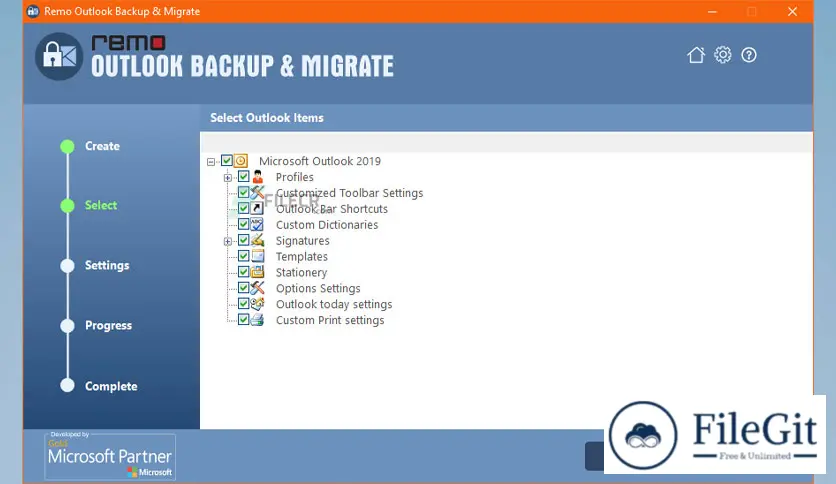
Task: Uncheck Customized Toolbar Settings checkbox
Action: point(243,192)
